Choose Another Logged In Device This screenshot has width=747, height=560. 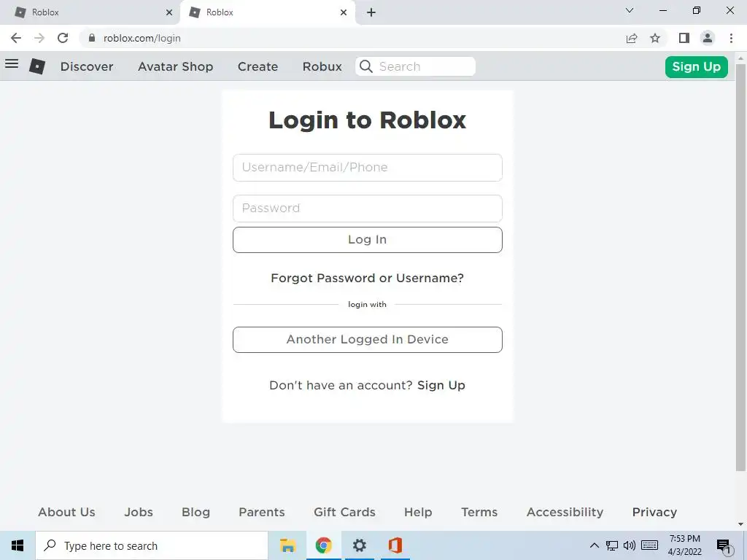[368, 340]
